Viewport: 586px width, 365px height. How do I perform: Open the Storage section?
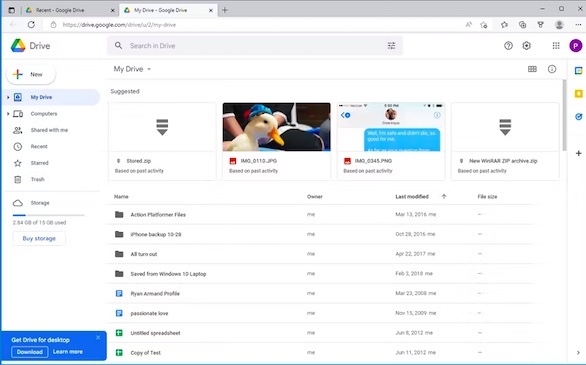[40, 203]
